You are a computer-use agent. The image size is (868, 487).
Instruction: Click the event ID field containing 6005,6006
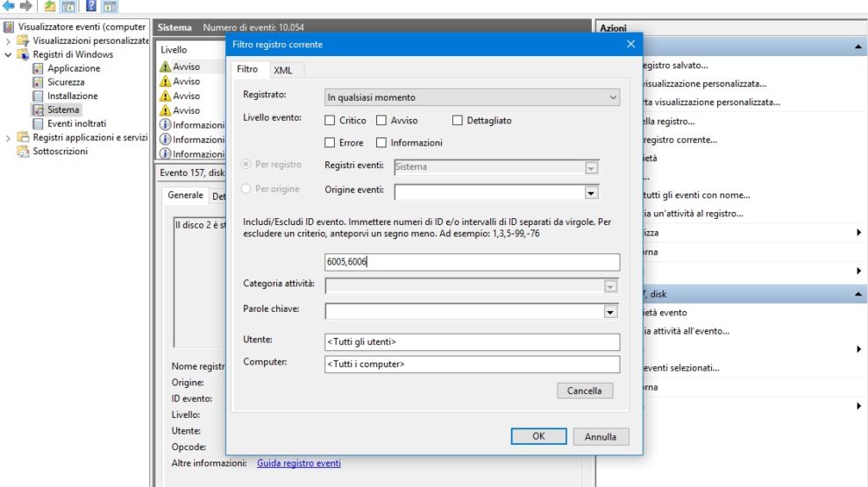(x=472, y=263)
